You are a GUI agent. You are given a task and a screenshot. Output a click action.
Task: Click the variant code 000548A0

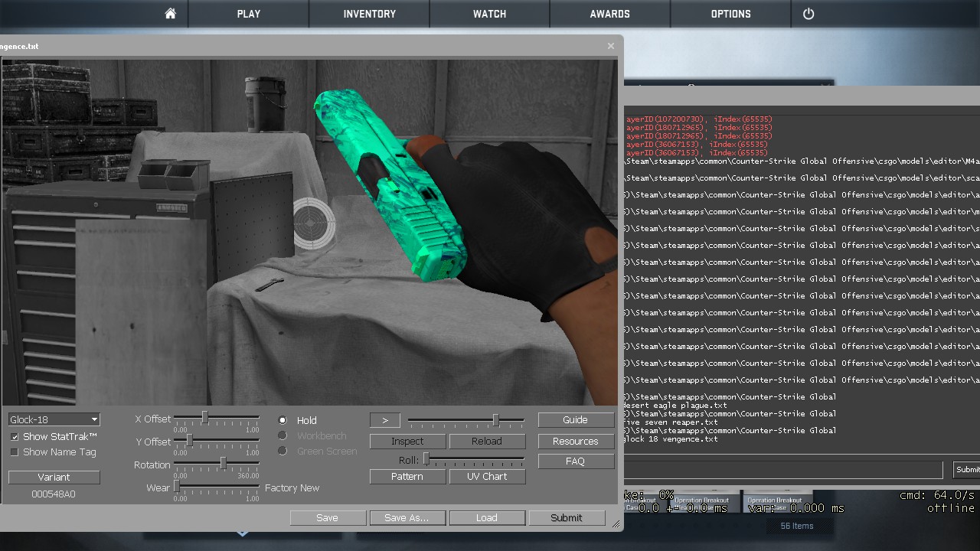54,494
